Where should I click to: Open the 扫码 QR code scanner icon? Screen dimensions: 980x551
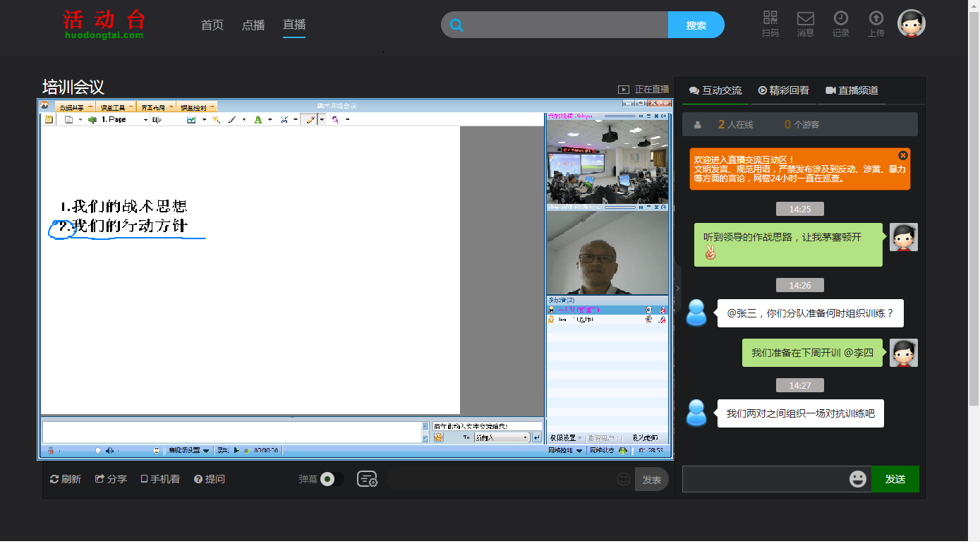770,19
